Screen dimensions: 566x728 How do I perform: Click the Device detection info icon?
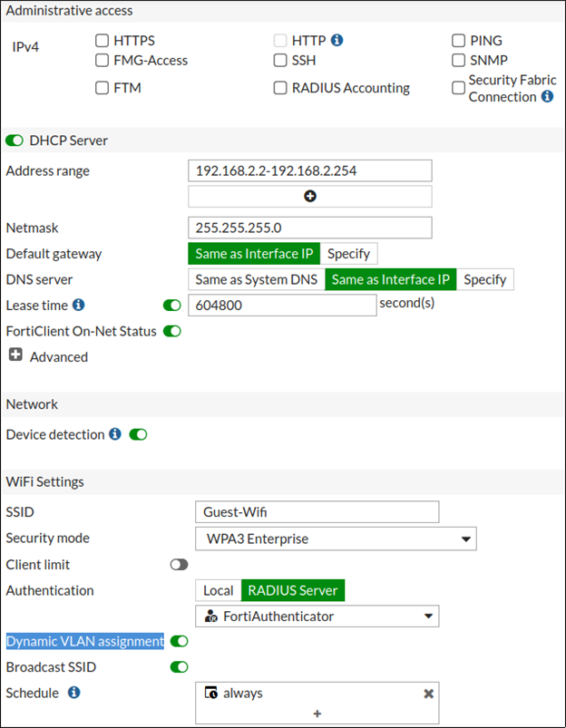(x=115, y=434)
